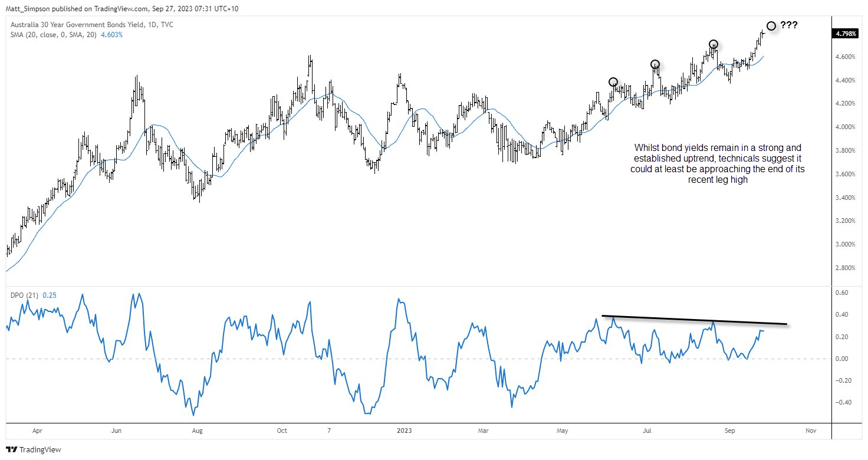This screenshot has width=868, height=460.
Task: Click the annotation text about bond yields uptrend
Action: [718, 163]
